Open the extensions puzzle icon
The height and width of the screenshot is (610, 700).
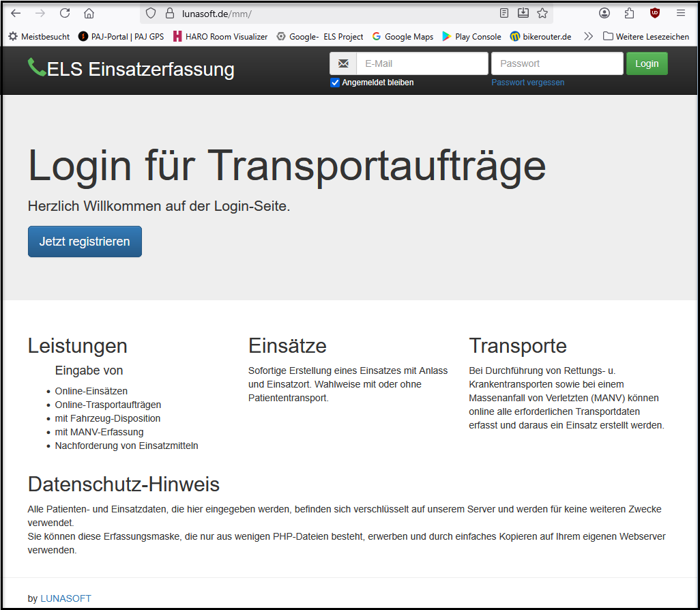[x=629, y=13]
